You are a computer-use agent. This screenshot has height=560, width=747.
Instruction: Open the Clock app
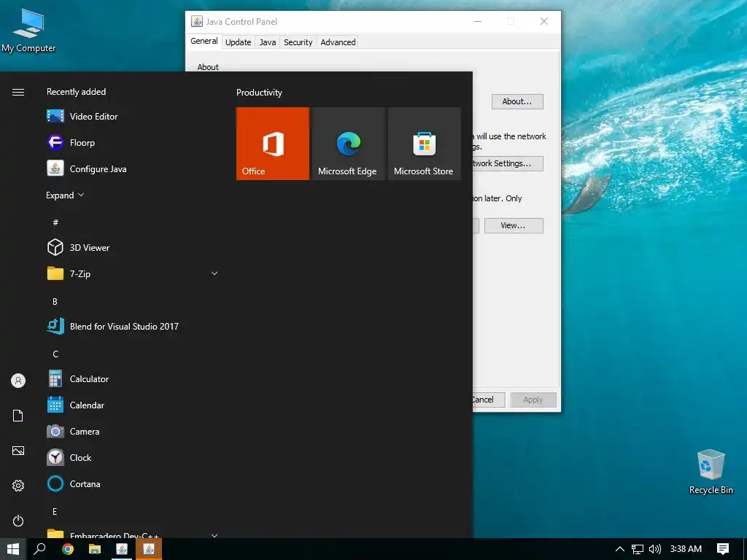click(133, 458)
